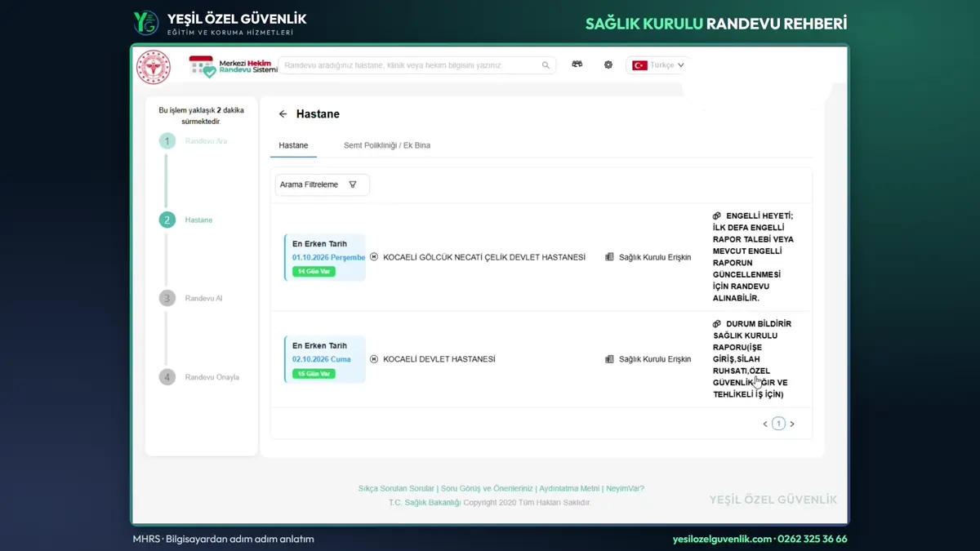The height and width of the screenshot is (551, 980).
Task: Click the green '14 Gün Var' badge
Action: pos(314,271)
